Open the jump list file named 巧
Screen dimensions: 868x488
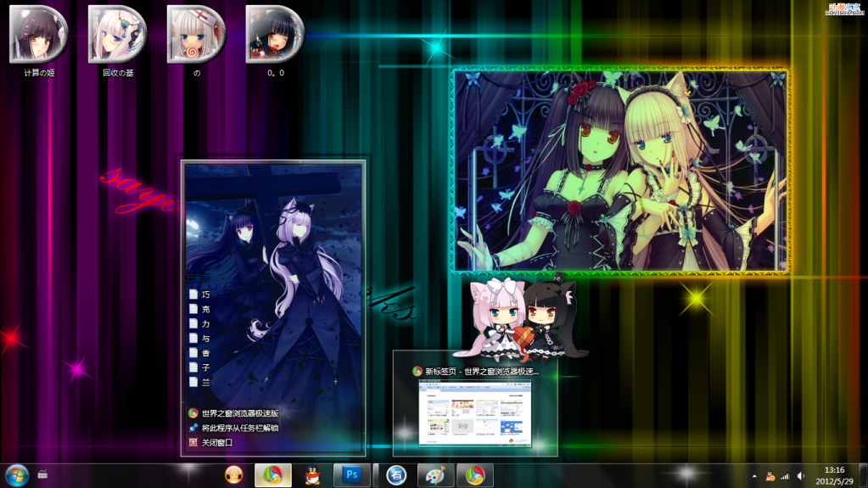[204, 294]
